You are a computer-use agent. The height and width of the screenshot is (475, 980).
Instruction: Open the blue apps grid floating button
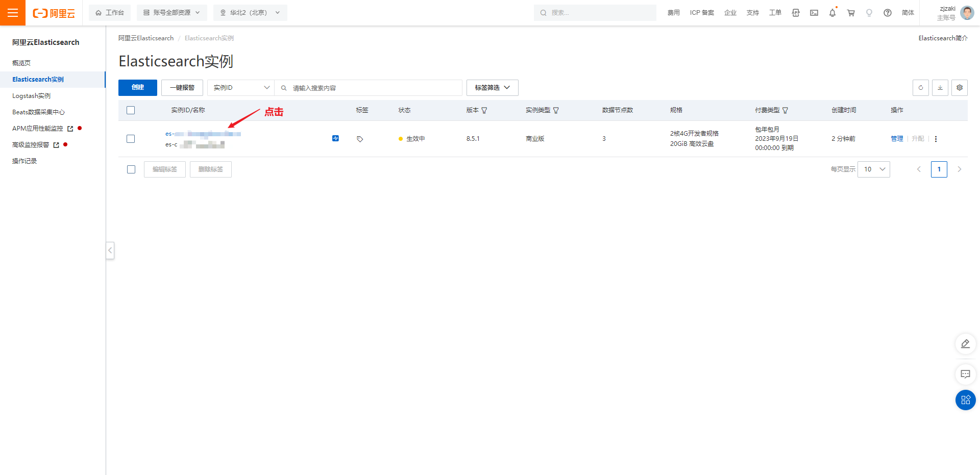click(965, 400)
